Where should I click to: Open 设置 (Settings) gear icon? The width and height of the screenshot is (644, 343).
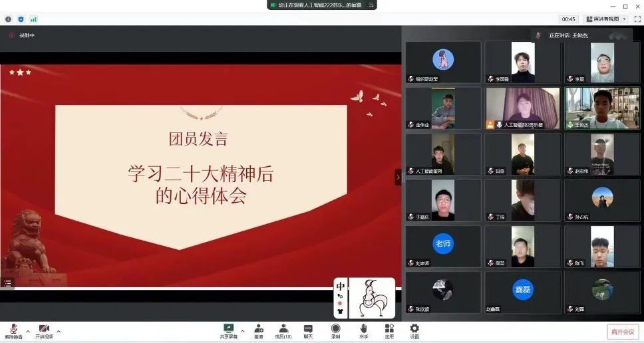point(414,329)
